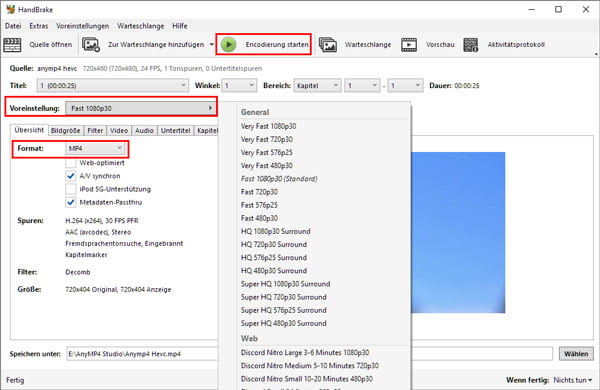Select Discord Nitro Large 3-6 Minutes 1080p30

point(305,352)
